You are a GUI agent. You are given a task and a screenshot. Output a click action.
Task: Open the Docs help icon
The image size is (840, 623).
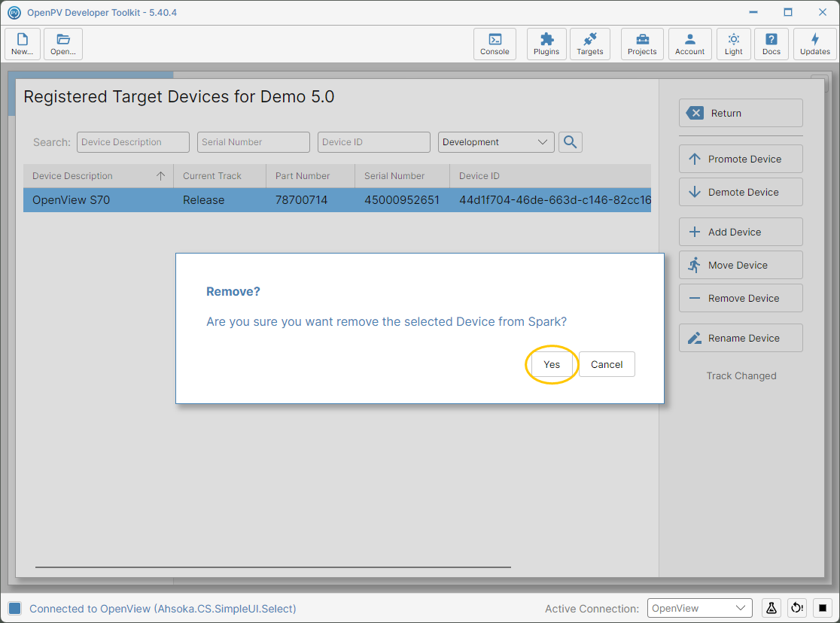click(x=772, y=44)
